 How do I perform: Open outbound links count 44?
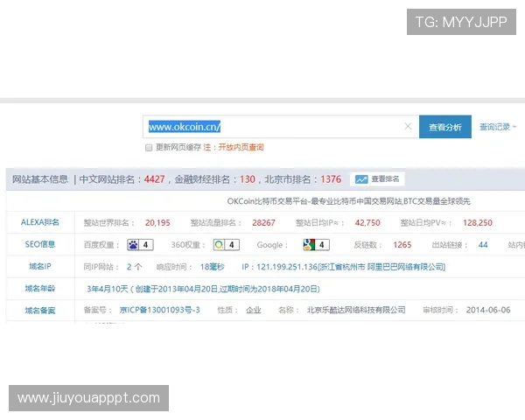pos(483,245)
